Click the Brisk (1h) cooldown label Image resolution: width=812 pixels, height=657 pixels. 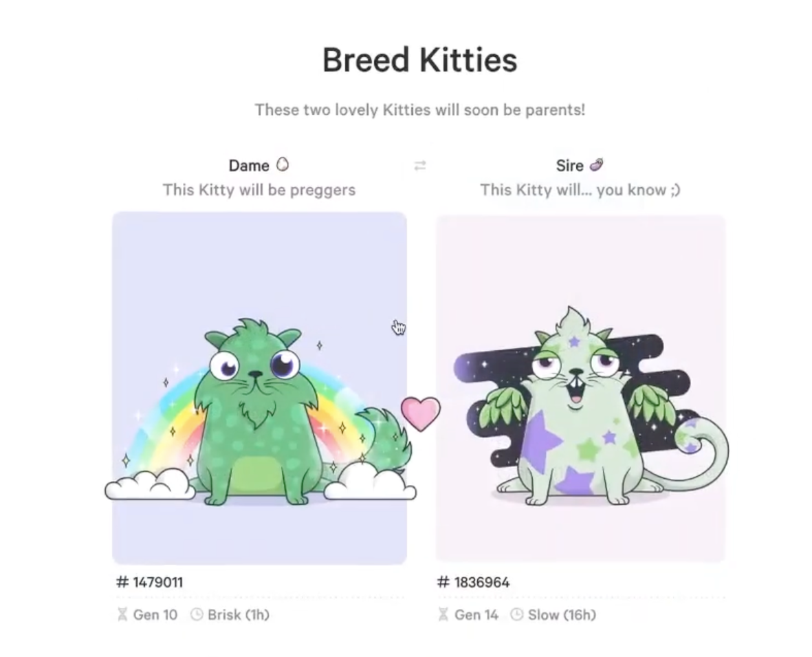coord(239,615)
